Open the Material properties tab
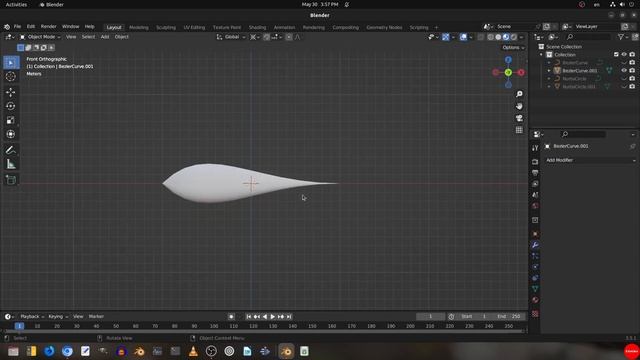 (x=535, y=300)
